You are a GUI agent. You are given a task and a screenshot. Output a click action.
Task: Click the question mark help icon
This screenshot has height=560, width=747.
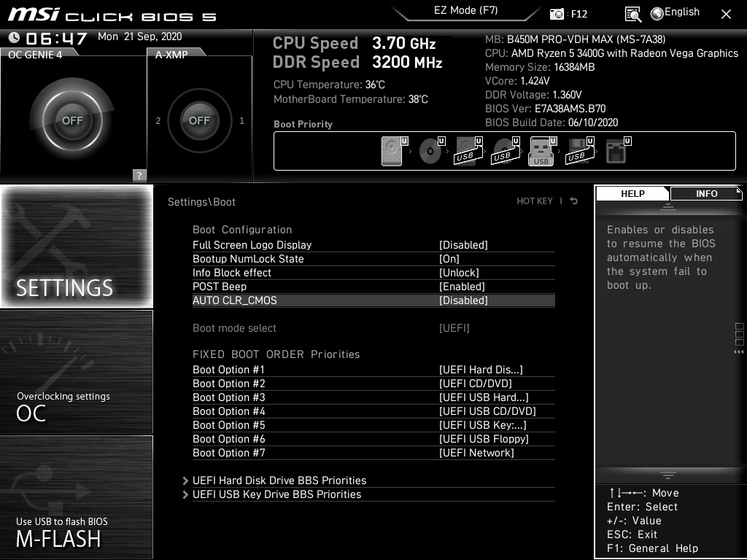[x=139, y=175]
